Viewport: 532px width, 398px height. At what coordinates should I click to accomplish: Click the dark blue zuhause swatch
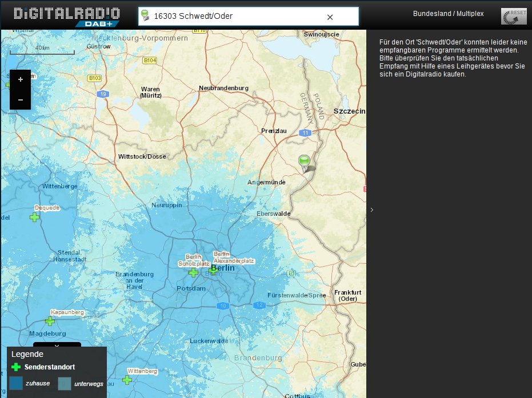(x=16, y=383)
